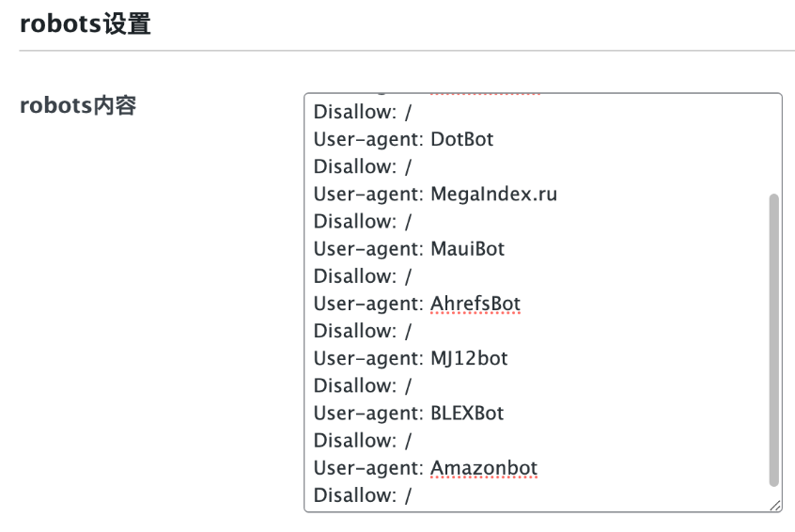
Task: Click the first Disallow line above DotBot
Action: (x=362, y=112)
